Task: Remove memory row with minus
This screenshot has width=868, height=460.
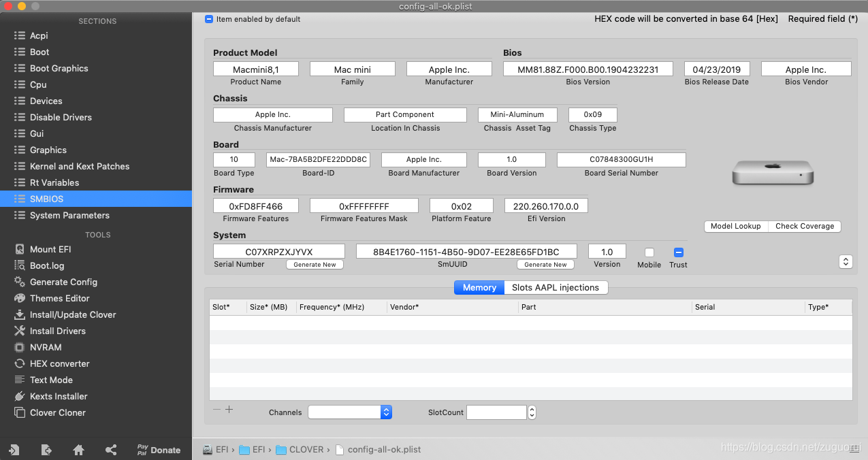Action: [217, 410]
